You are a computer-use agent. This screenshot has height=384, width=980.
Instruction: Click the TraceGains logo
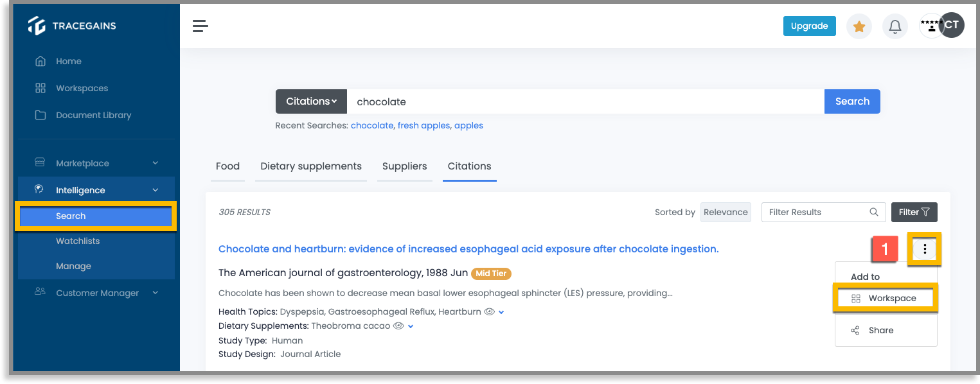pyautogui.click(x=72, y=26)
